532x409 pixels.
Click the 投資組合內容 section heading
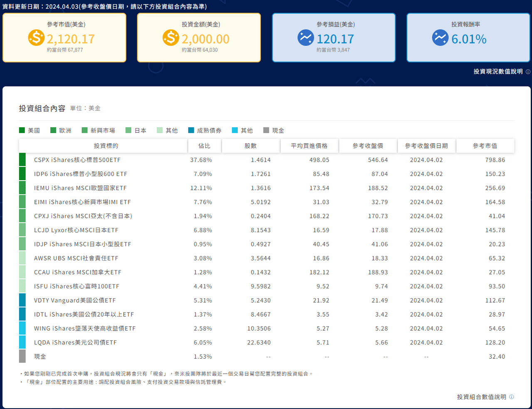[x=42, y=108]
